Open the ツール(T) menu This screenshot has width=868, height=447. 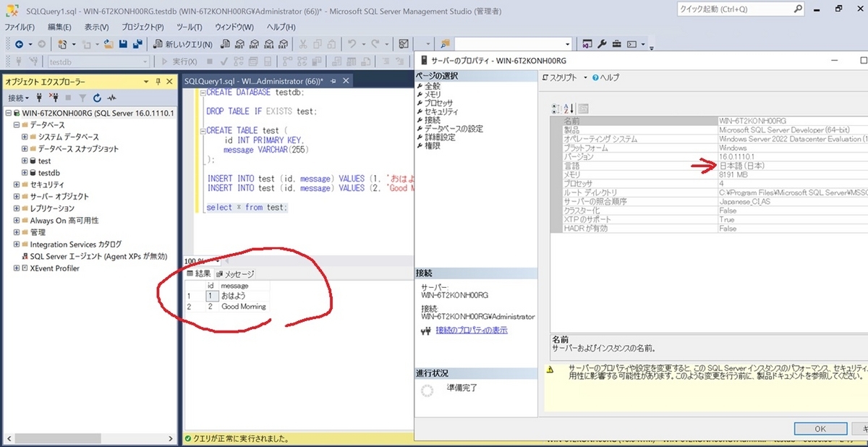point(189,27)
